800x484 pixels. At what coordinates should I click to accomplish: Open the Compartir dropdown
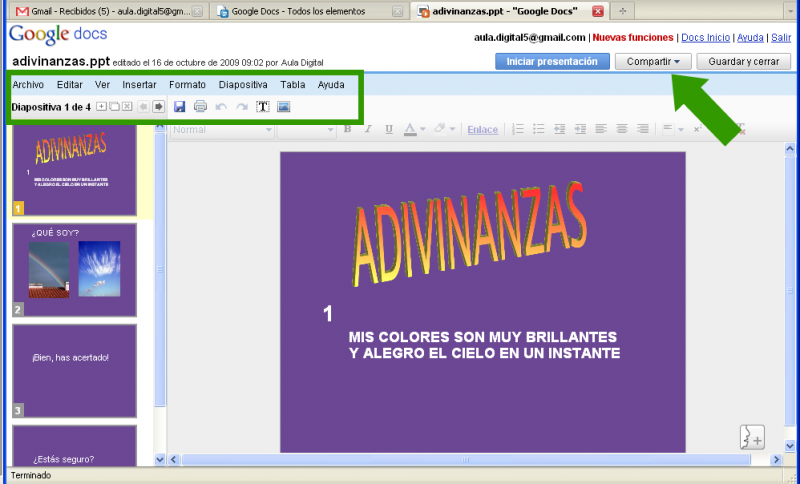[x=653, y=62]
